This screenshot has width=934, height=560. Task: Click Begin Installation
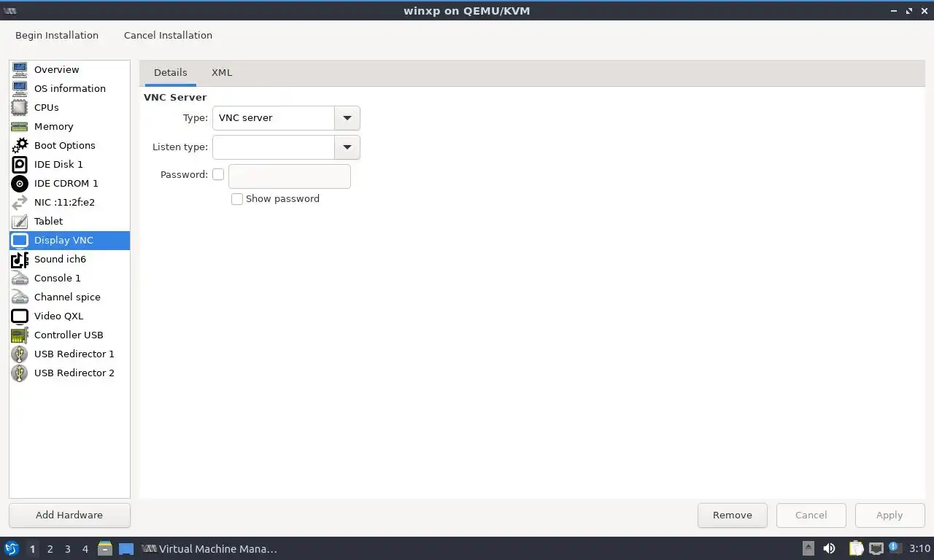(x=57, y=35)
